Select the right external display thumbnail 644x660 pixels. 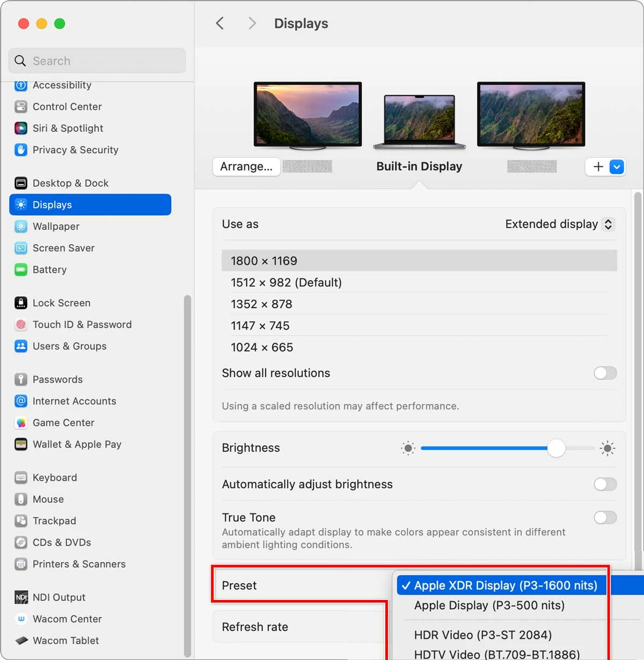pyautogui.click(x=531, y=115)
